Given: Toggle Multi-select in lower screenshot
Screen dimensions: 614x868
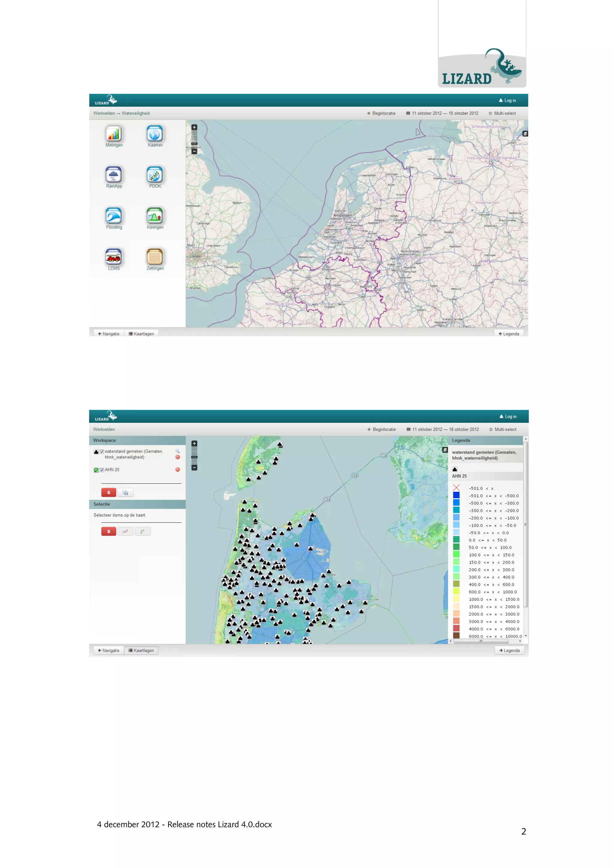Looking at the screenshot, I should pyautogui.click(x=502, y=430).
